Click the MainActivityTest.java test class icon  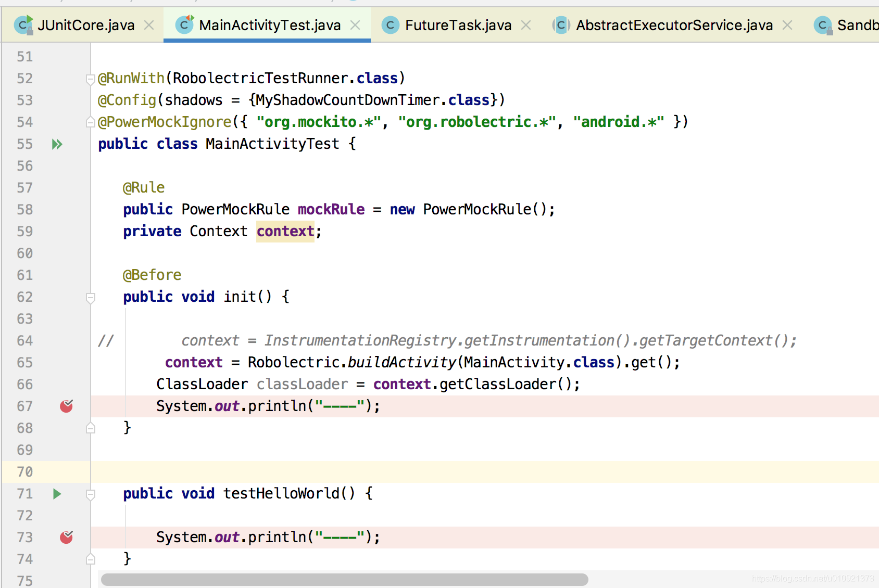(x=184, y=25)
